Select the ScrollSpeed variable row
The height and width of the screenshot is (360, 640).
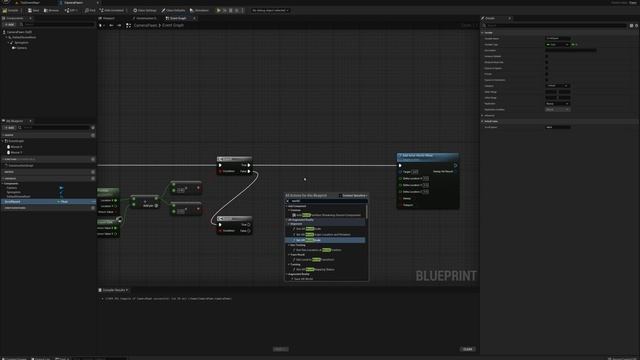coord(48,202)
